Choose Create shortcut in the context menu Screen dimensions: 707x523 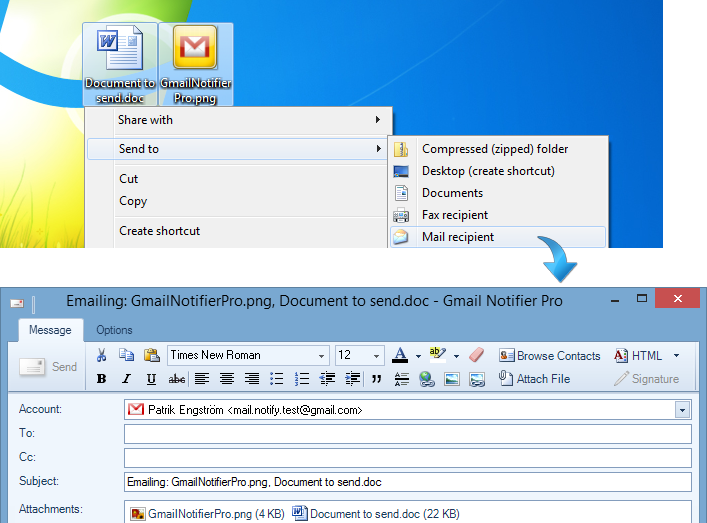click(159, 231)
